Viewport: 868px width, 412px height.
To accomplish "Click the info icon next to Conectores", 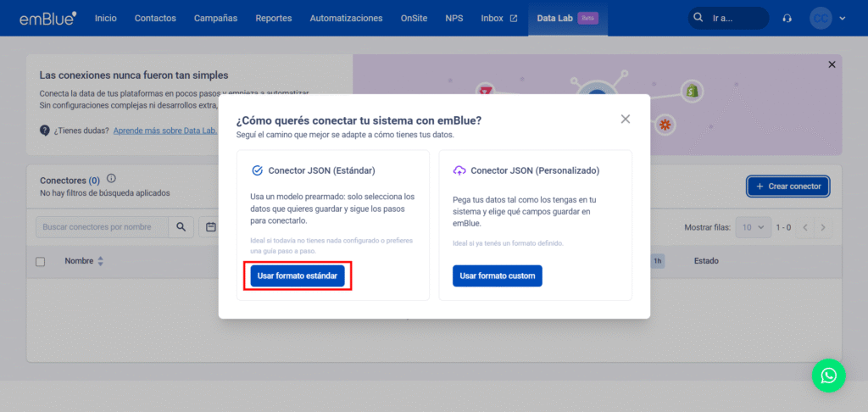I will point(111,179).
